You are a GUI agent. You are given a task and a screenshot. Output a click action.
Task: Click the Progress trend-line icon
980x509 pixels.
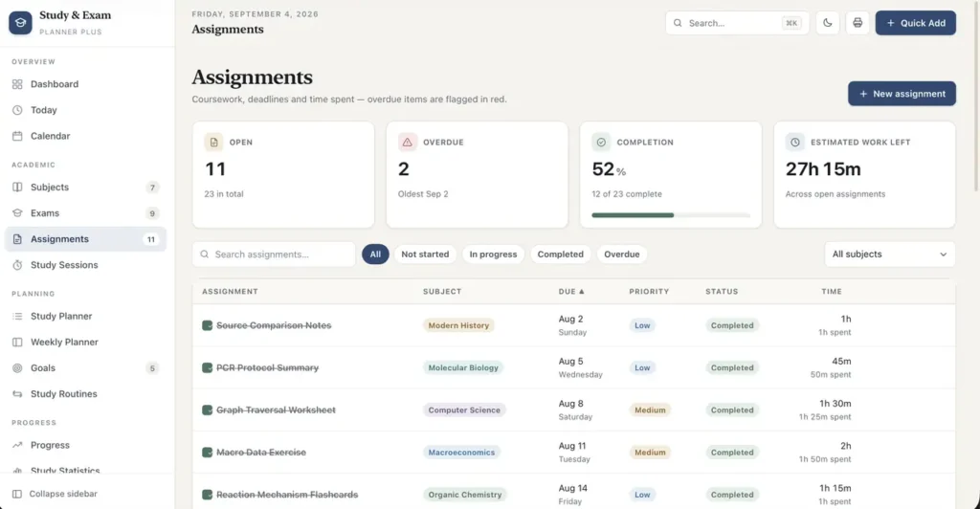pos(17,445)
